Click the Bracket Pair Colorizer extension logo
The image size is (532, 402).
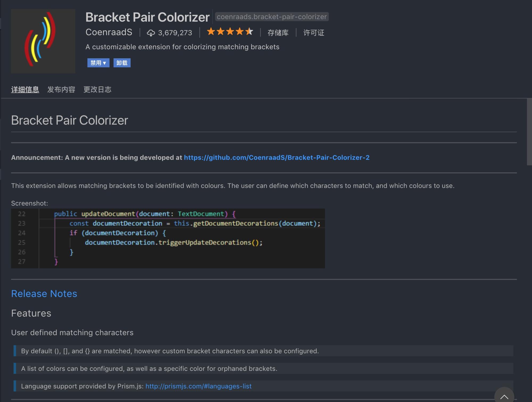pos(43,41)
